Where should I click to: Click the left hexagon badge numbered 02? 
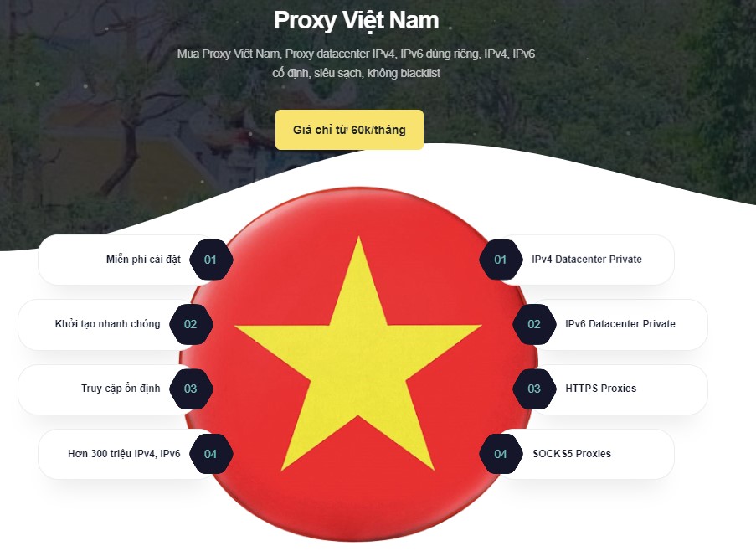point(191,324)
